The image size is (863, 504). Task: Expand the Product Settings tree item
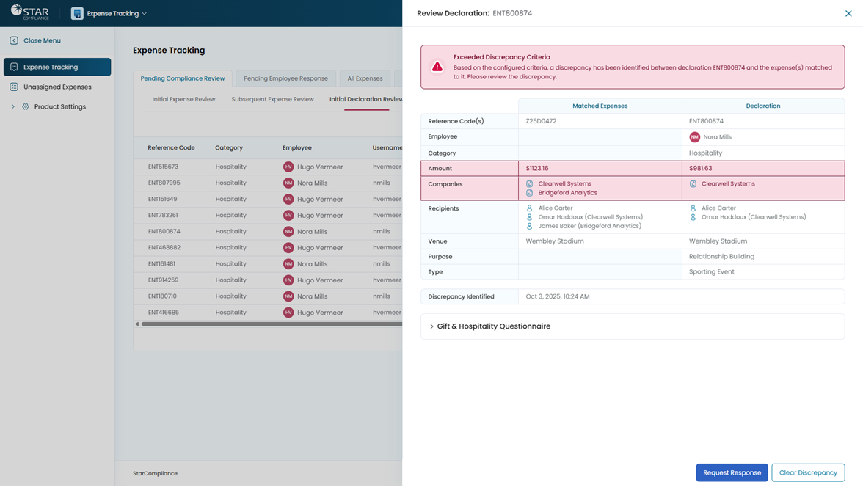(x=12, y=106)
